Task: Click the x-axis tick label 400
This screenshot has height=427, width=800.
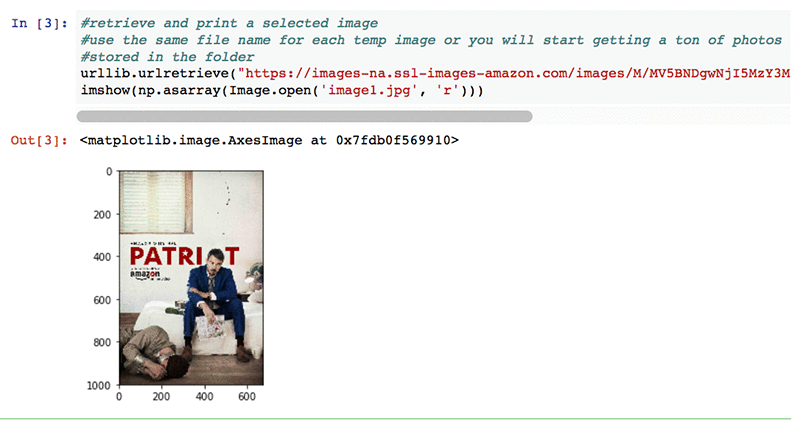Action: click(x=204, y=396)
